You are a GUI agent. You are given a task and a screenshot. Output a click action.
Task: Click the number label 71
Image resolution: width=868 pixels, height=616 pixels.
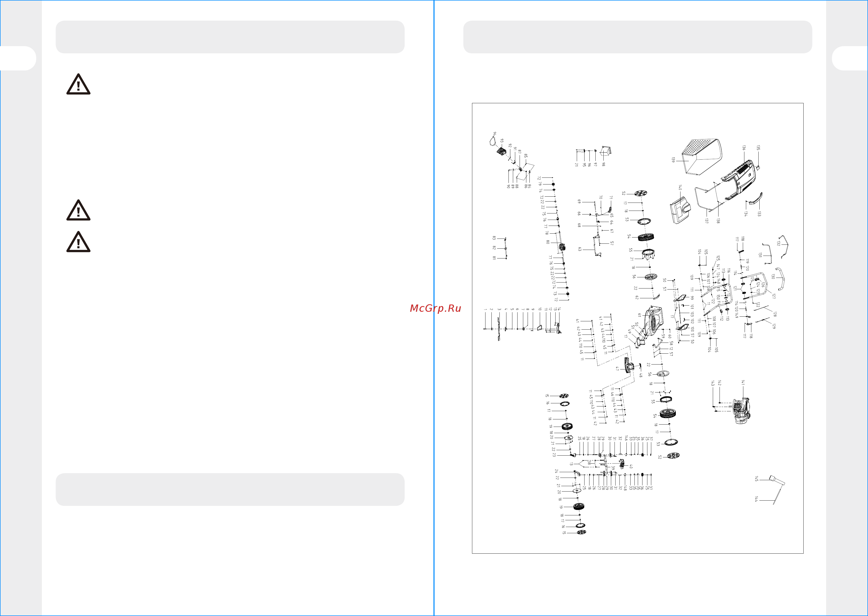coord(611,197)
